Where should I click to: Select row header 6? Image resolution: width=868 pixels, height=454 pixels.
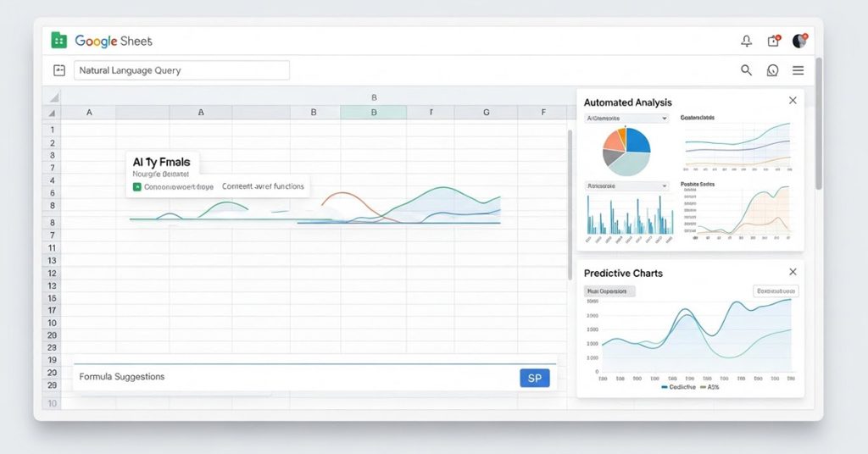point(52,193)
